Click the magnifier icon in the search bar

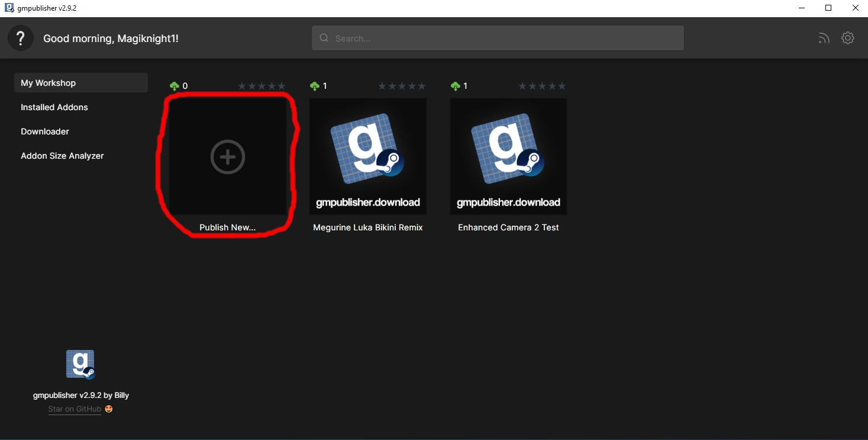pos(324,38)
